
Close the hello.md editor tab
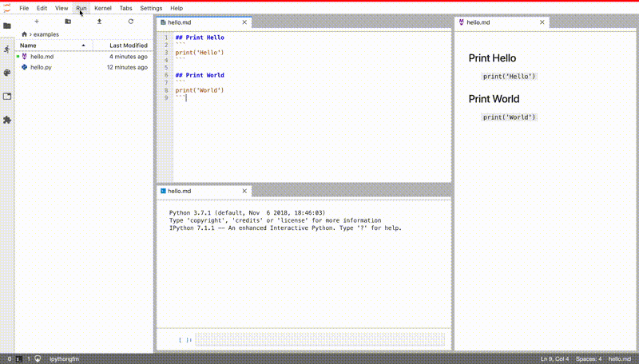click(244, 22)
